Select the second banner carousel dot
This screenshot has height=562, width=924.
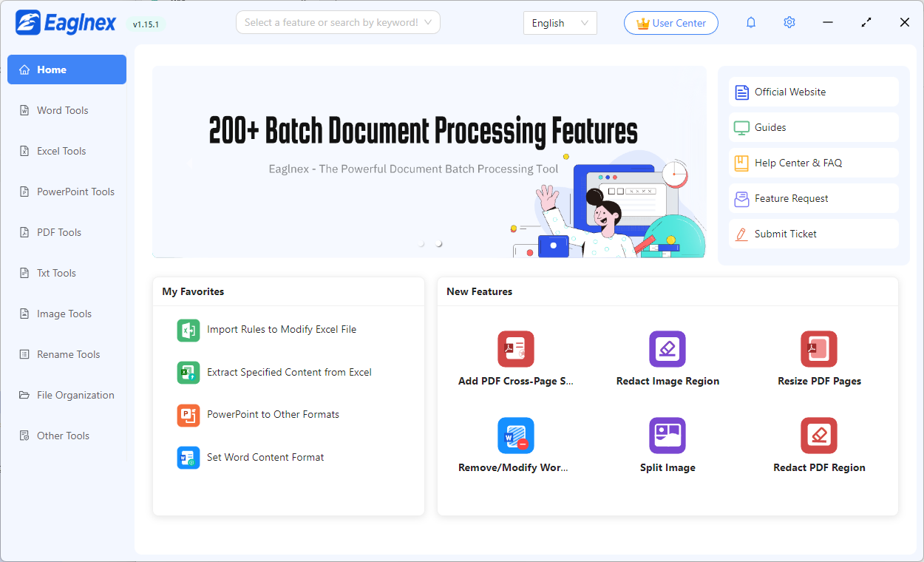(439, 243)
